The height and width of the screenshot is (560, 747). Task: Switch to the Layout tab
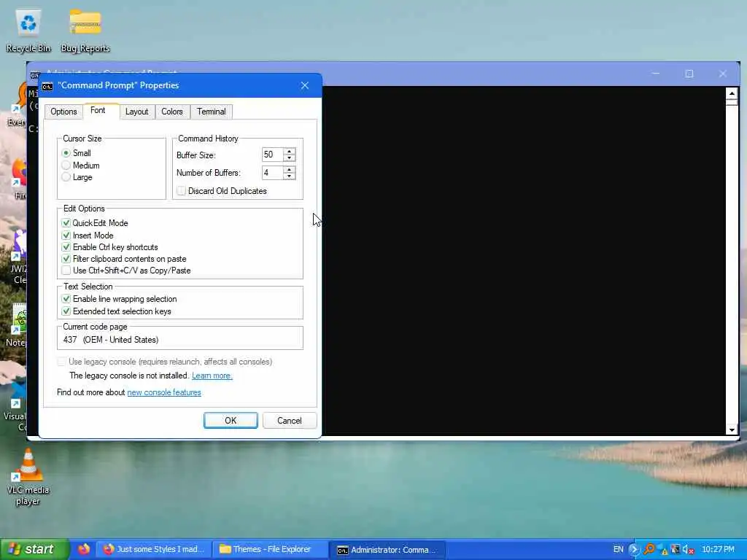(136, 112)
